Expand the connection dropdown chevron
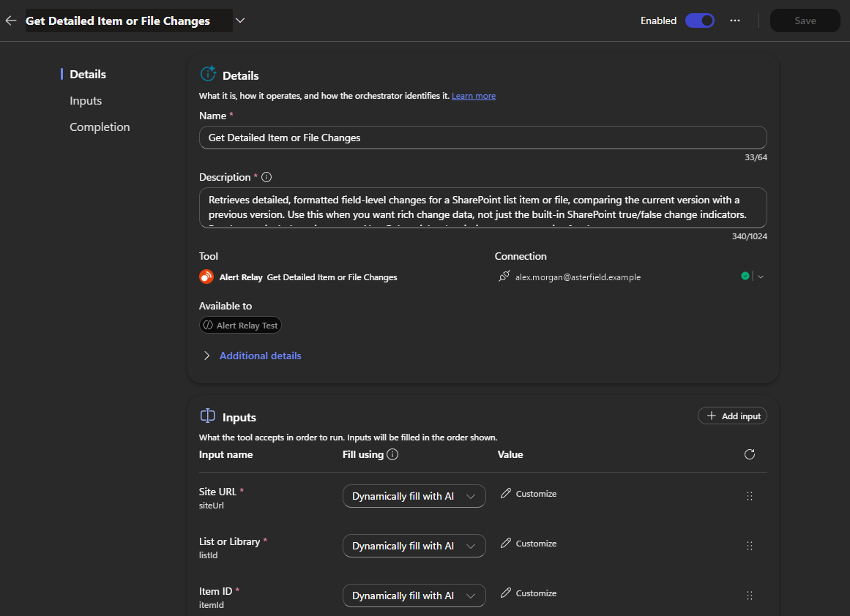850x616 pixels. click(x=761, y=277)
